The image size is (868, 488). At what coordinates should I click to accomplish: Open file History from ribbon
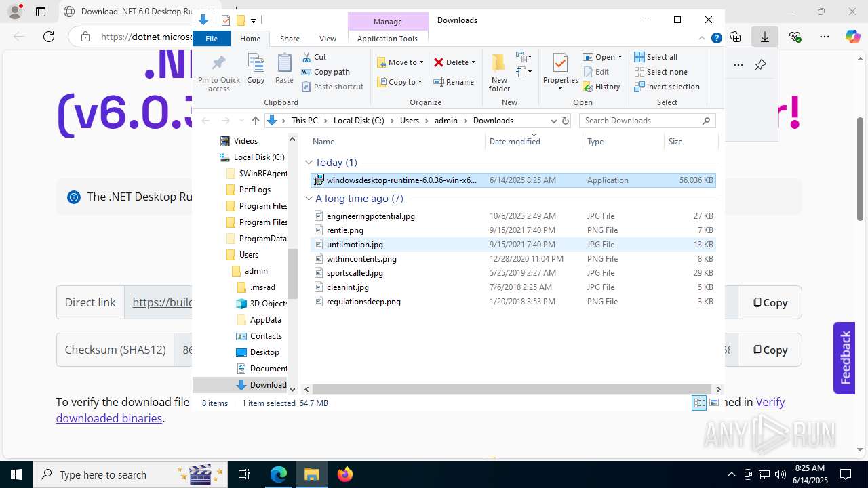[601, 87]
